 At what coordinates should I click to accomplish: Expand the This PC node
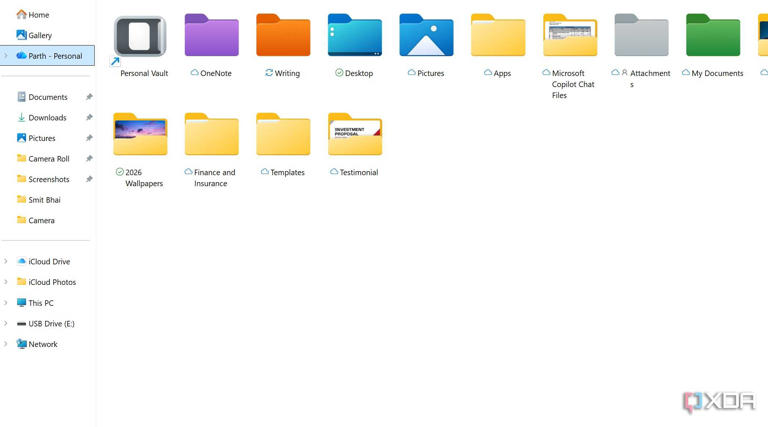(x=6, y=303)
